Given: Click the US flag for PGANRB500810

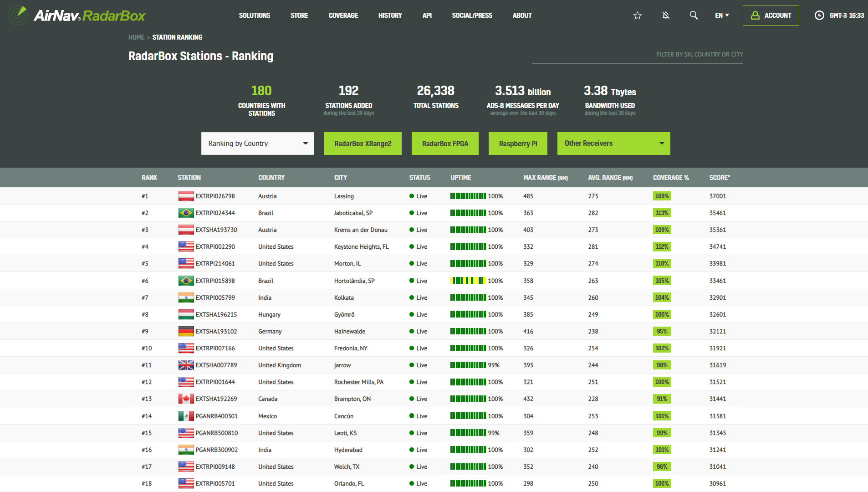Looking at the screenshot, I should point(186,433).
